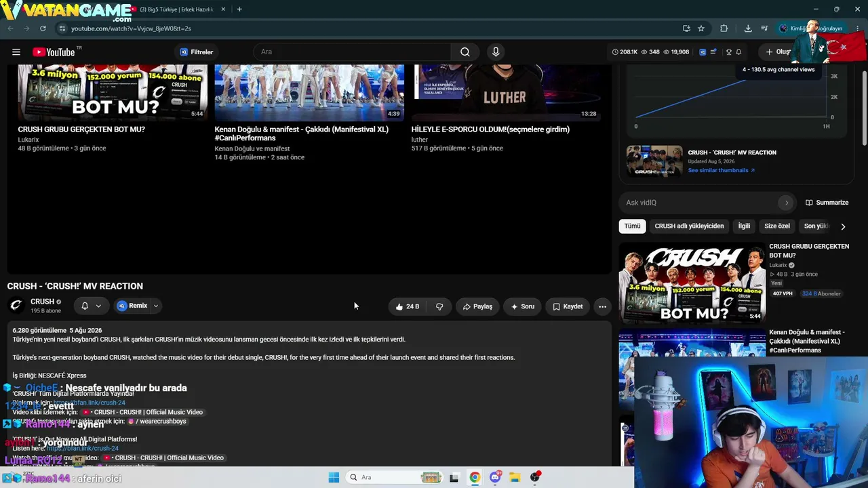Select the 'Son yüklenenler' filter chip
Screen dimensions: 868x488
pos(816,226)
